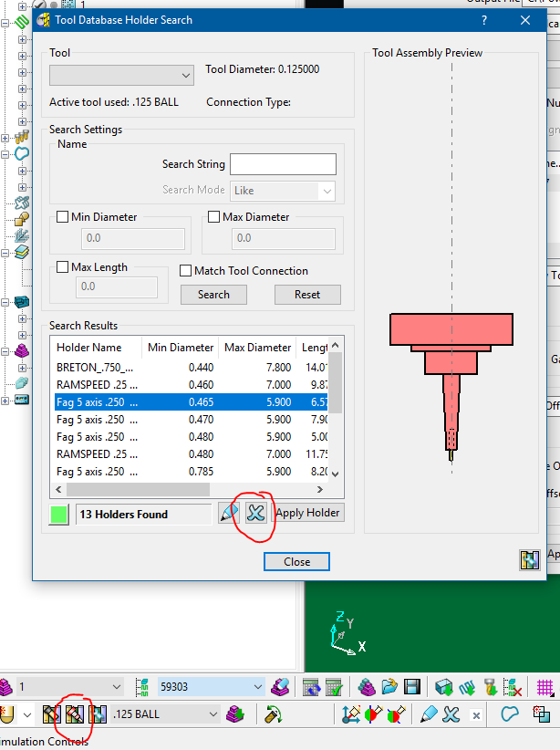
Task: Click the toolpath calculator refresh icon
Action: pos(311,687)
